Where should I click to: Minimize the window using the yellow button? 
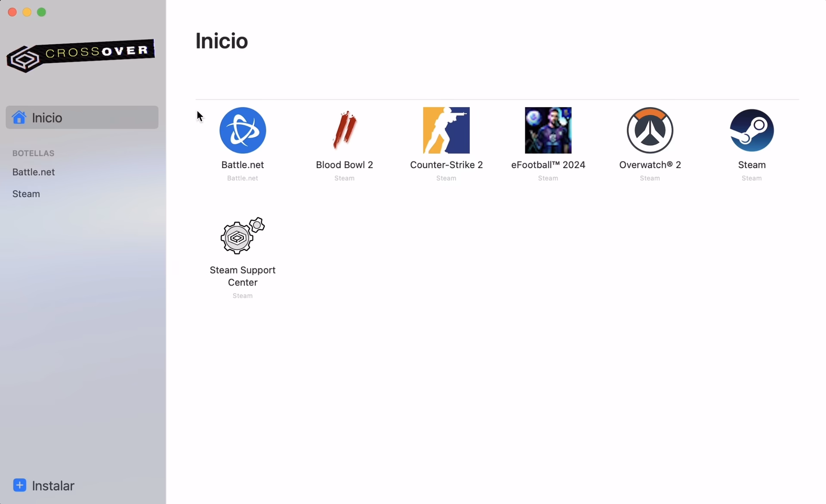[x=27, y=12]
